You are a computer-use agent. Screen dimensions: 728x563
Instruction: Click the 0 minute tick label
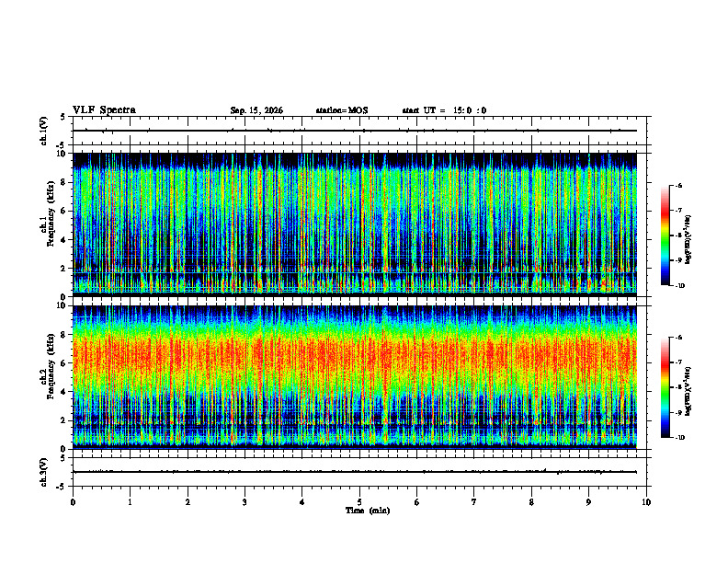tap(73, 502)
